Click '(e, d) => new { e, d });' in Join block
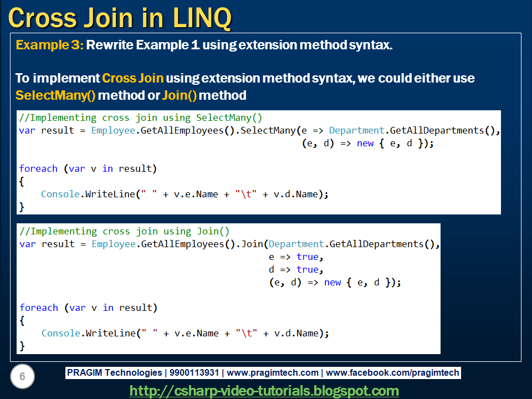This screenshot has height=399, width=532. point(335,282)
